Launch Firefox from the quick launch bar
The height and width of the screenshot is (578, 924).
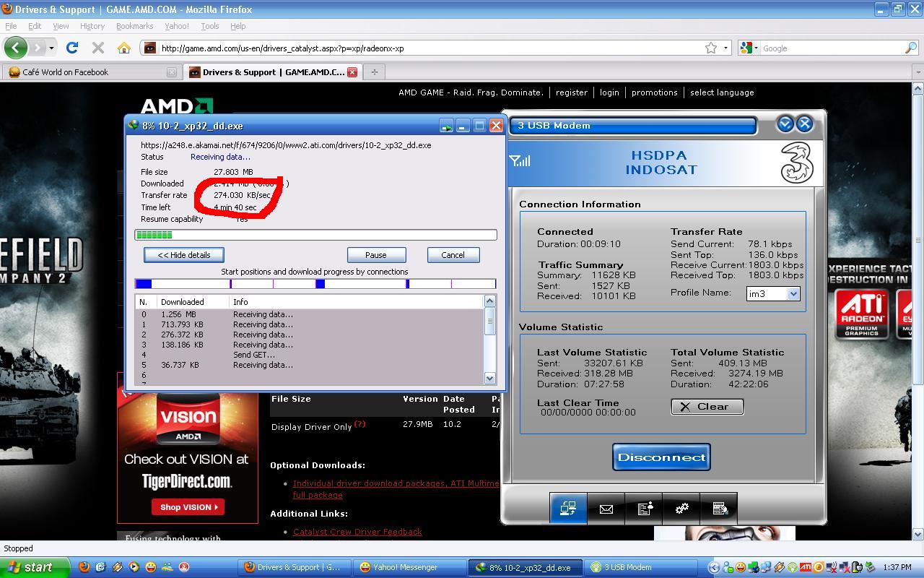(x=84, y=567)
